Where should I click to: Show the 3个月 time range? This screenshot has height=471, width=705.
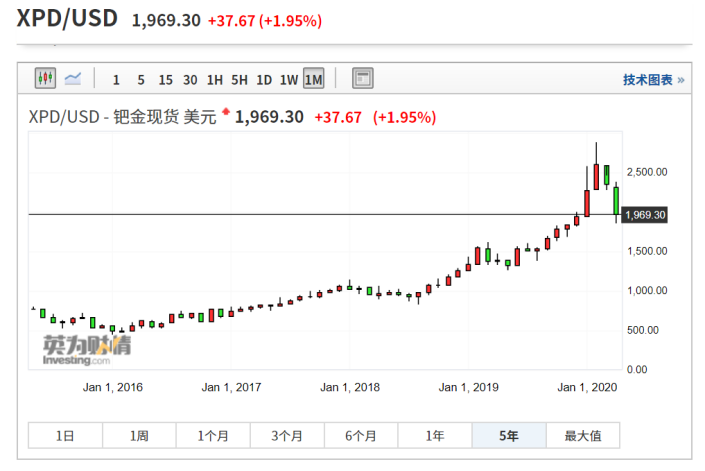(287, 435)
